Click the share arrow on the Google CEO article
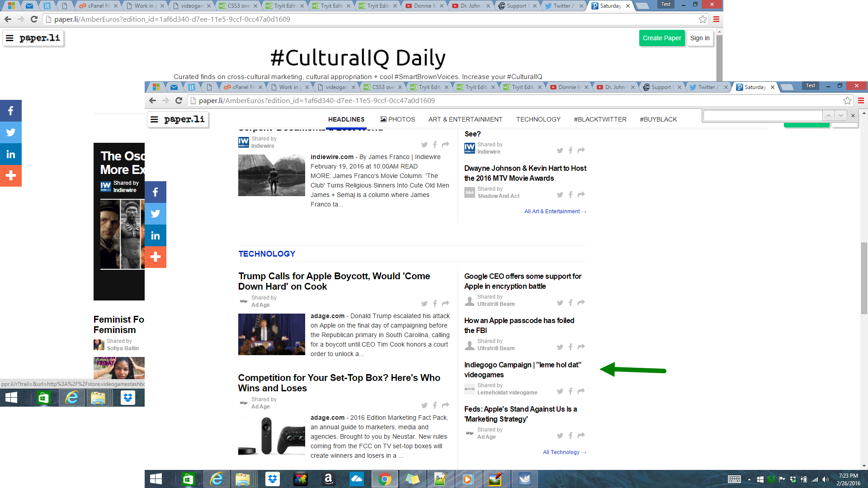Screen dimensions: 868x488 tap(581, 303)
